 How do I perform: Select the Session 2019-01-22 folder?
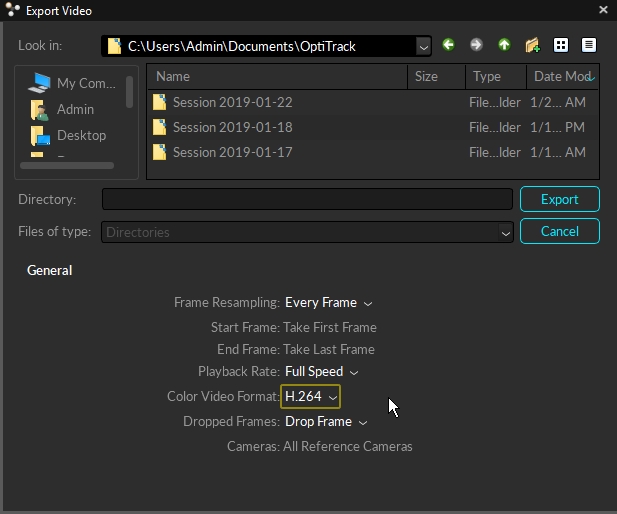231,102
